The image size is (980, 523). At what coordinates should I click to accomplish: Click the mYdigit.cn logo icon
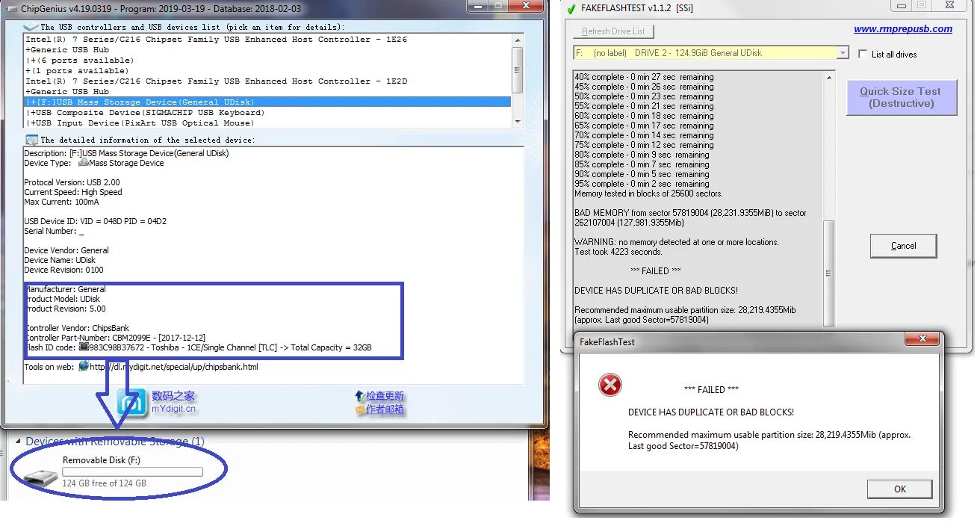[132, 403]
